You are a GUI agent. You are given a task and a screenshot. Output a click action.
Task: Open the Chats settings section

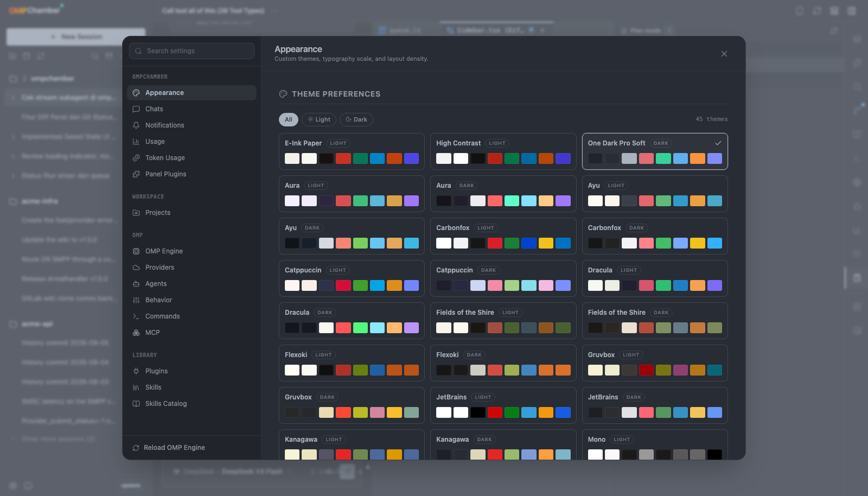(192, 109)
